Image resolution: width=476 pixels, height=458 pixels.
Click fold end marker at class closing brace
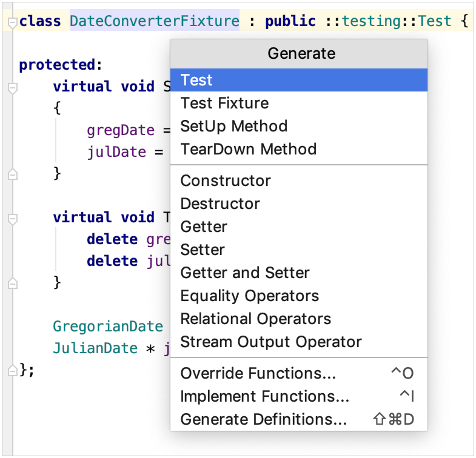coord(12,370)
